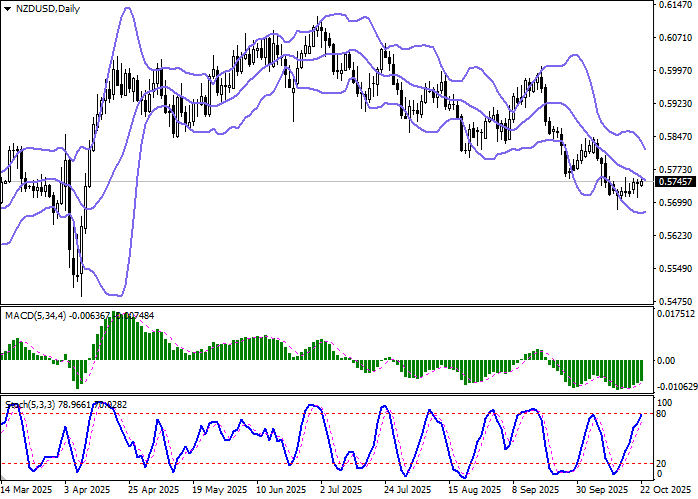
Task: Click the 14 Mar 2025 date label
Action: [x=27, y=491]
